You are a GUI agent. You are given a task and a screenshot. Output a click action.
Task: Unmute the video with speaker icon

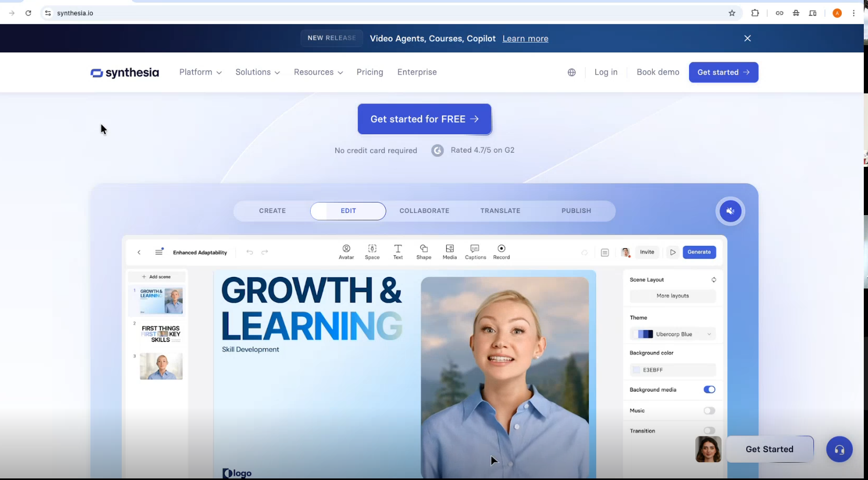coord(730,211)
